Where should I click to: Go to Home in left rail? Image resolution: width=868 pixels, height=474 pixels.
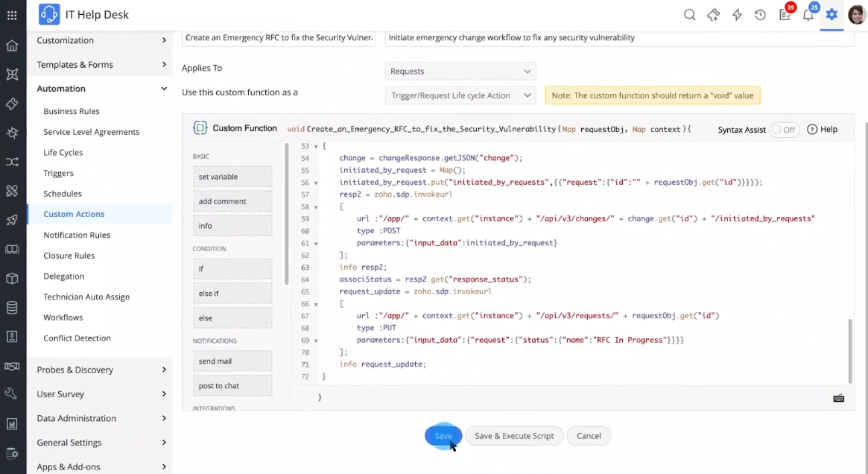coord(12,45)
